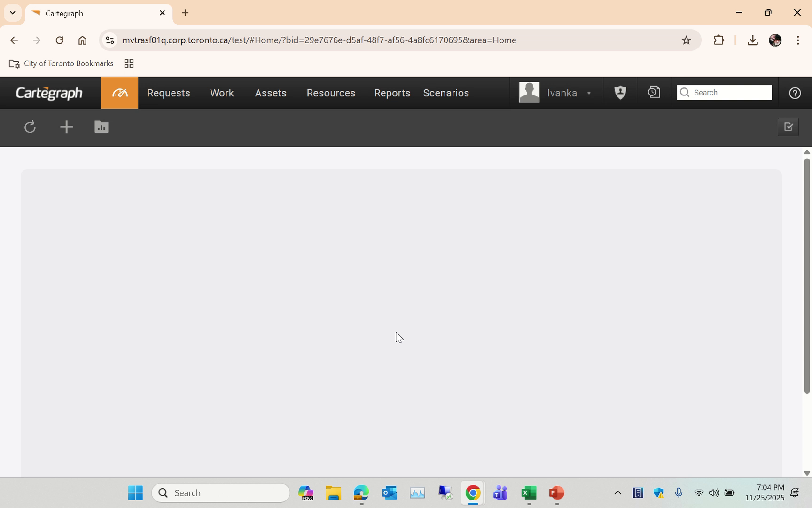Click the Cartegraph logo
The height and width of the screenshot is (508, 812).
pyautogui.click(x=48, y=93)
